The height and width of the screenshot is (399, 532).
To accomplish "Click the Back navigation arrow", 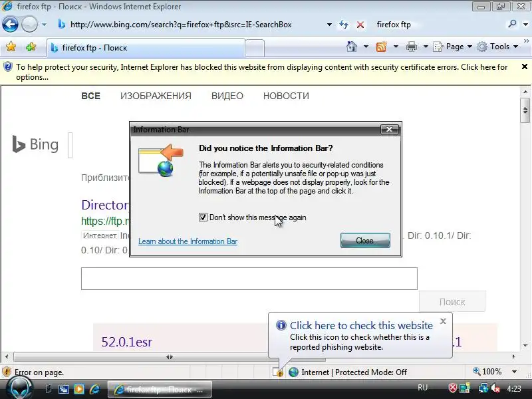I will click(x=10, y=25).
